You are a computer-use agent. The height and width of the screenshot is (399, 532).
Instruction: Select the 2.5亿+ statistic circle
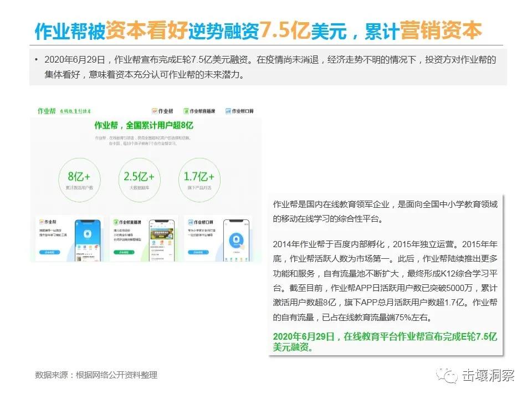139,179
